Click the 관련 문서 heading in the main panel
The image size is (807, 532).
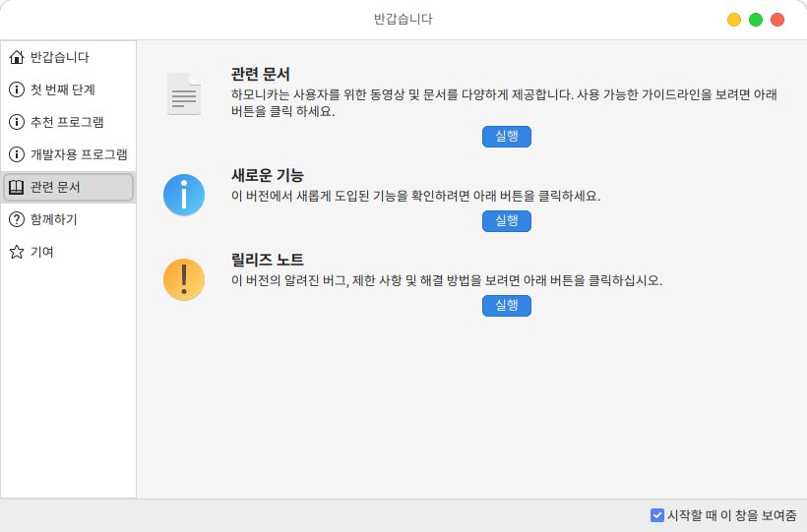point(260,74)
